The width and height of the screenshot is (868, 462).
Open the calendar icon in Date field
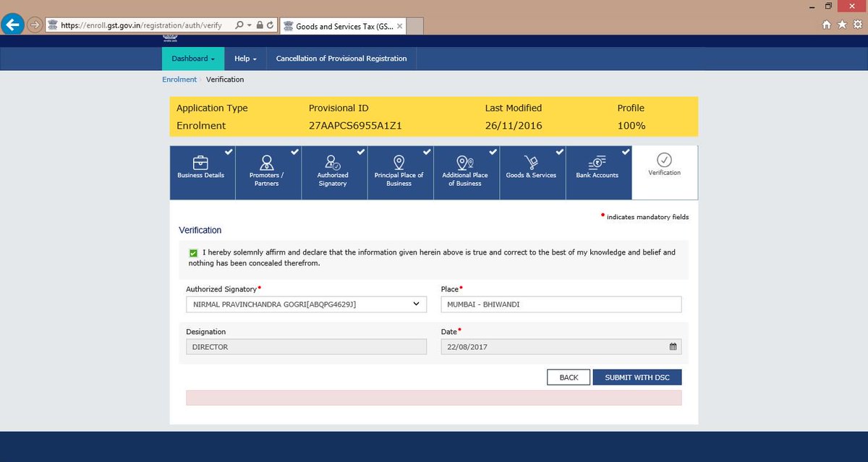tap(673, 347)
